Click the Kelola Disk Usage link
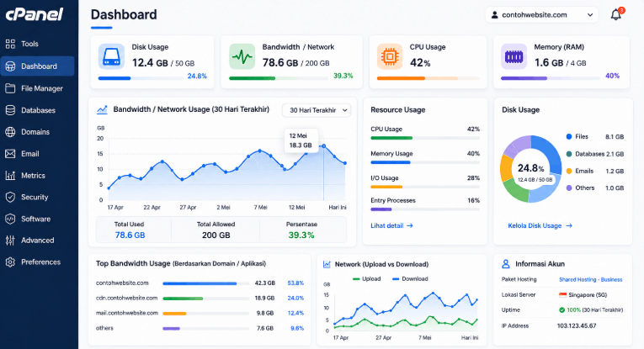 (x=540, y=225)
